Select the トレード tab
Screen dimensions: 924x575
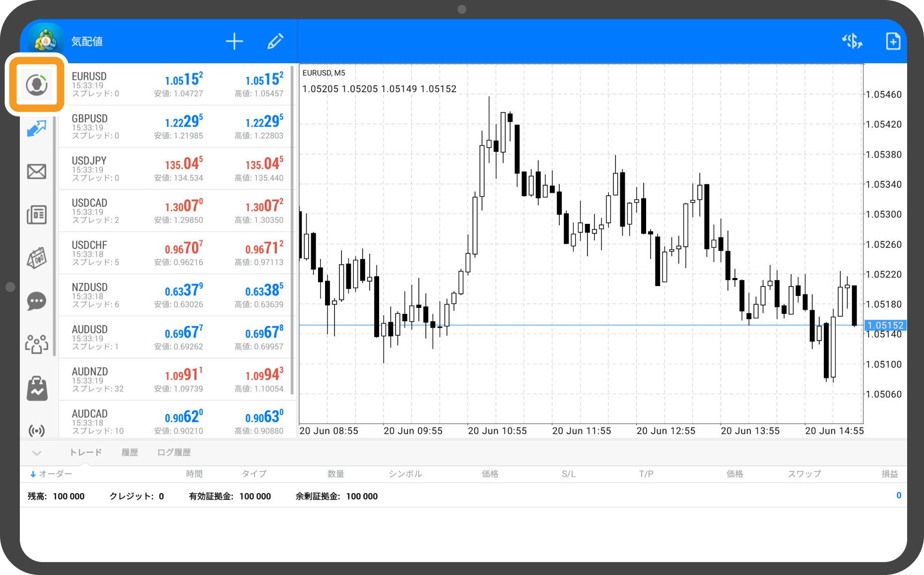(85, 452)
